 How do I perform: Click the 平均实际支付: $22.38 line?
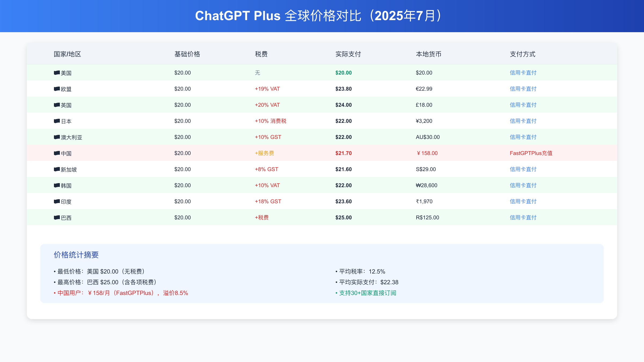tap(367, 282)
